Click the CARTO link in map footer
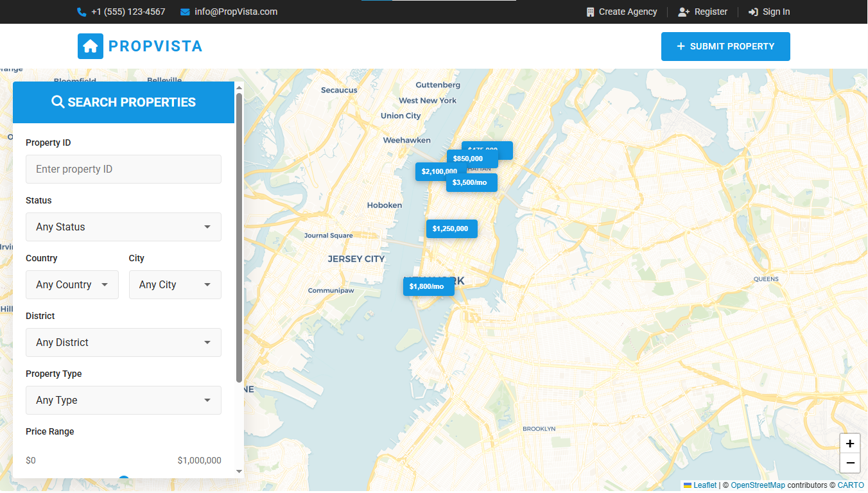Screen dimensions: 868x493 [x=851, y=485]
